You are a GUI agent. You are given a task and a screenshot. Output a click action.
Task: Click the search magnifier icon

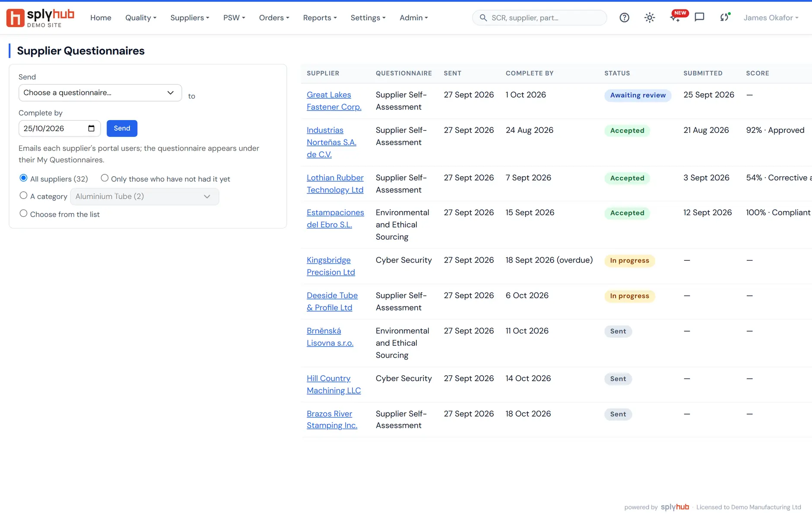pyautogui.click(x=483, y=18)
